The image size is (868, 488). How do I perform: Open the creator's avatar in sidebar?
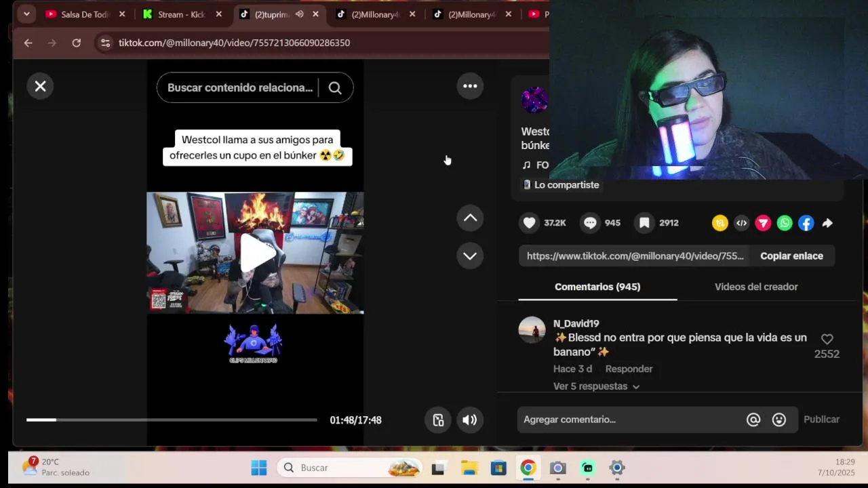click(534, 100)
